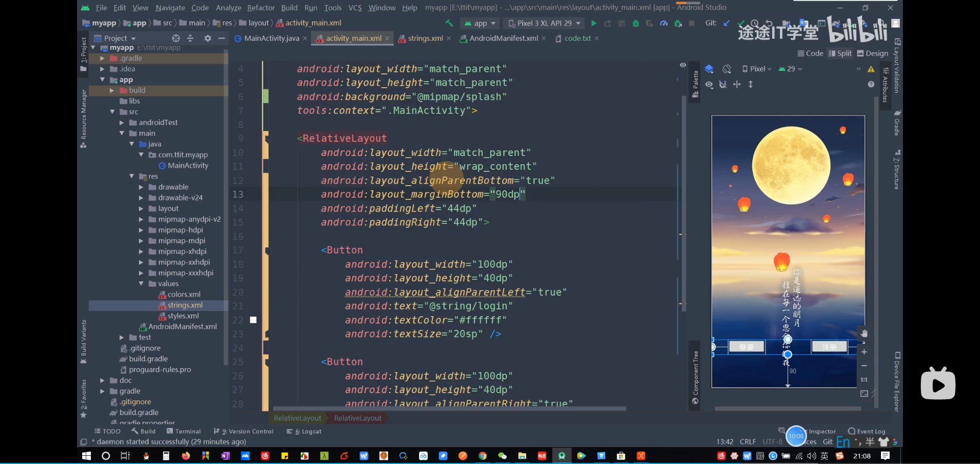Open the Event Log
Screen dimensions: 980x464
coord(867,431)
